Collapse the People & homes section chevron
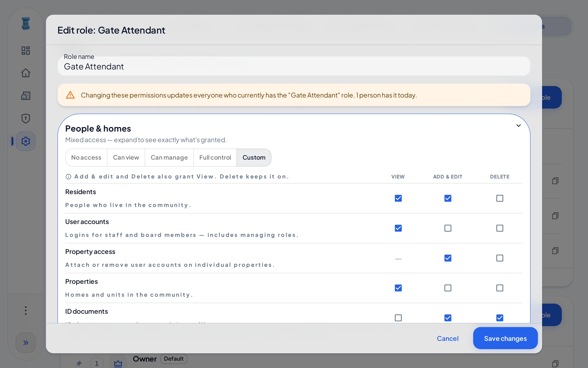This screenshot has width=588, height=368. 518,126
